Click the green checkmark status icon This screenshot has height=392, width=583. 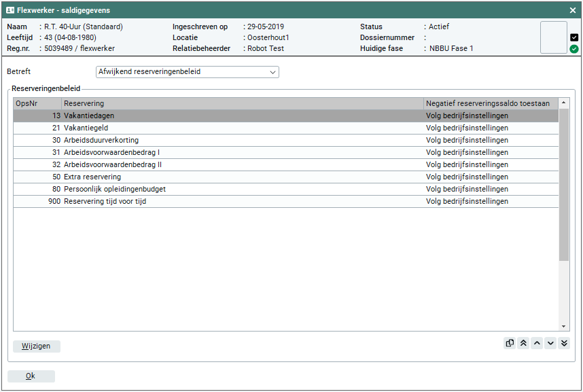click(574, 49)
